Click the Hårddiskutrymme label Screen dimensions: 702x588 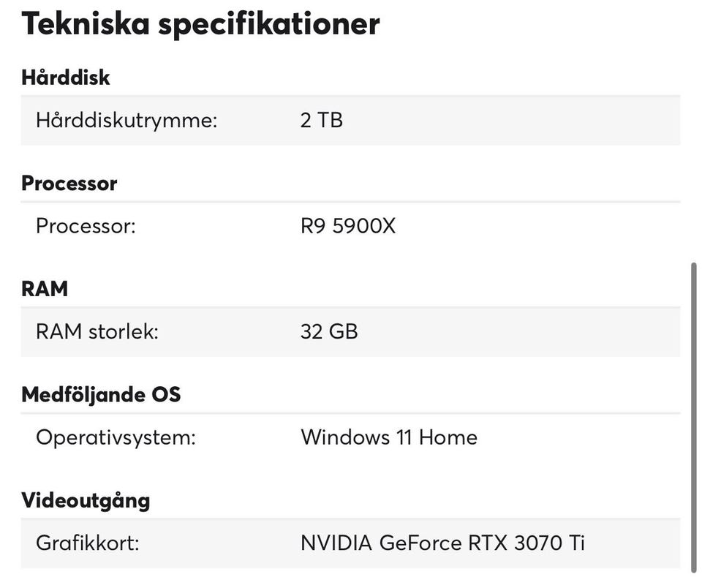click(127, 120)
